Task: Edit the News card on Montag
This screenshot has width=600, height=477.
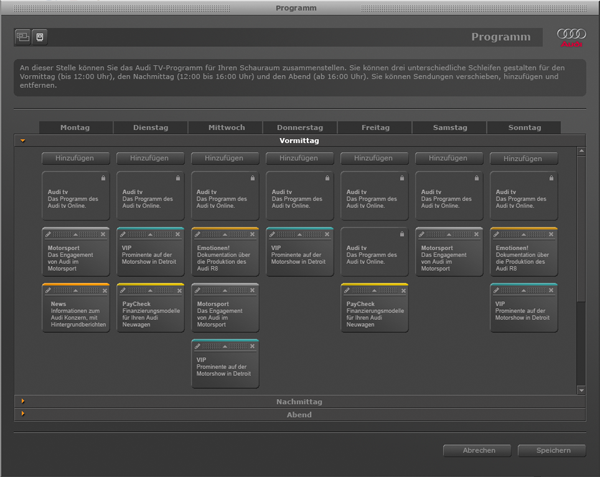Action: pyautogui.click(x=48, y=290)
